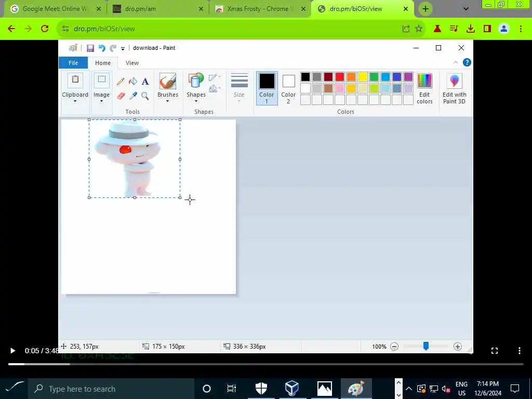The image size is (532, 399).
Task: Switch to the Home ribbon tab
Action: [103, 63]
